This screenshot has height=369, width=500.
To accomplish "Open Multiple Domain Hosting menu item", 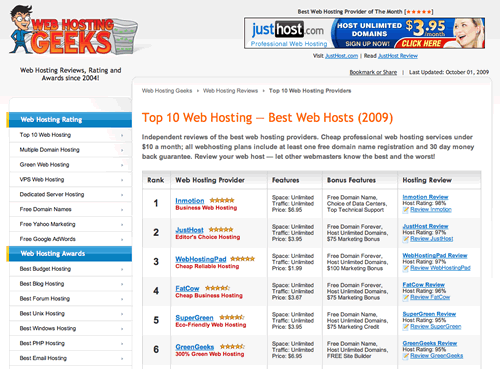I will (71, 150).
